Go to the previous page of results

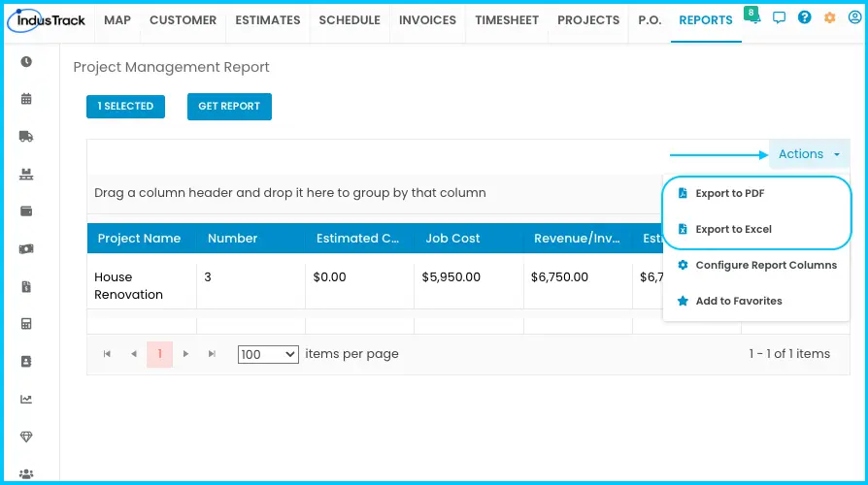pyautogui.click(x=133, y=354)
